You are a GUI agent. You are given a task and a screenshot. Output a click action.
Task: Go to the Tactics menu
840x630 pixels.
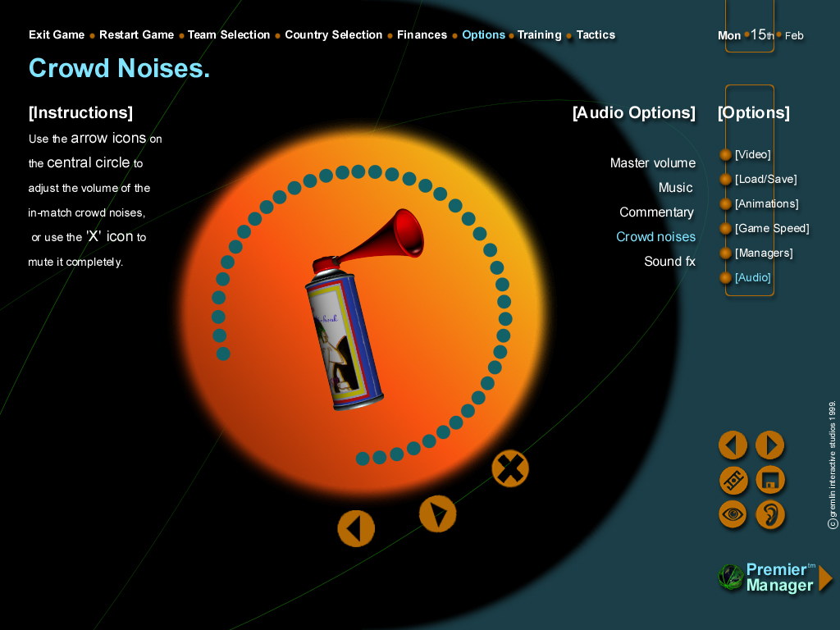(596, 35)
